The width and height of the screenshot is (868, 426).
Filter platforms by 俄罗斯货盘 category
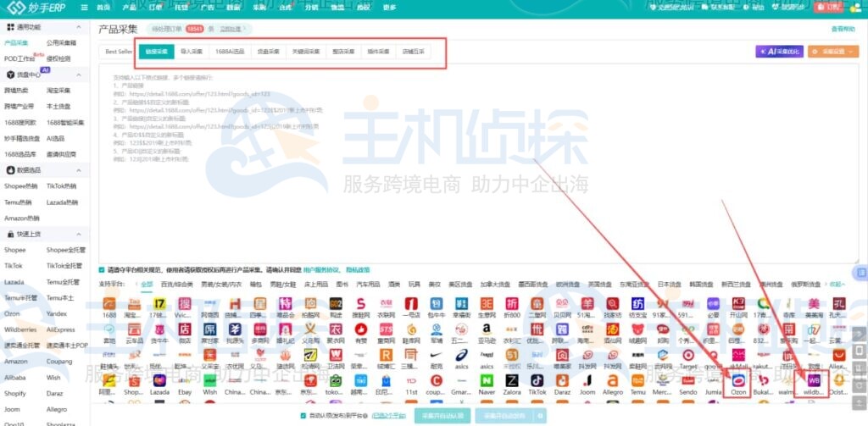click(x=805, y=285)
